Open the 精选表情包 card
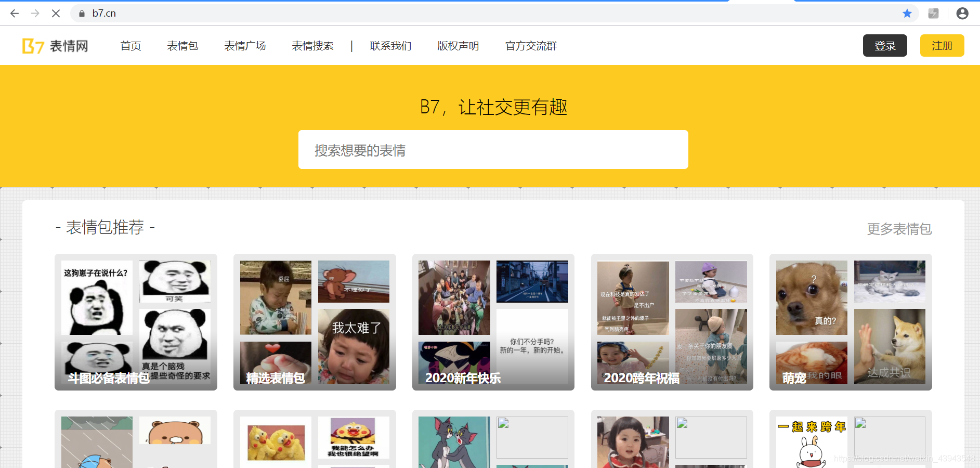The image size is (980, 468). (315, 322)
